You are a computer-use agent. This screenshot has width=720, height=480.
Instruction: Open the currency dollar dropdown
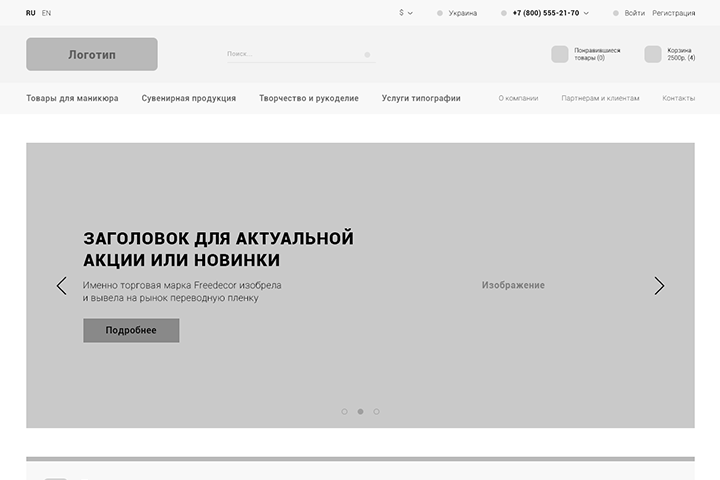point(406,13)
